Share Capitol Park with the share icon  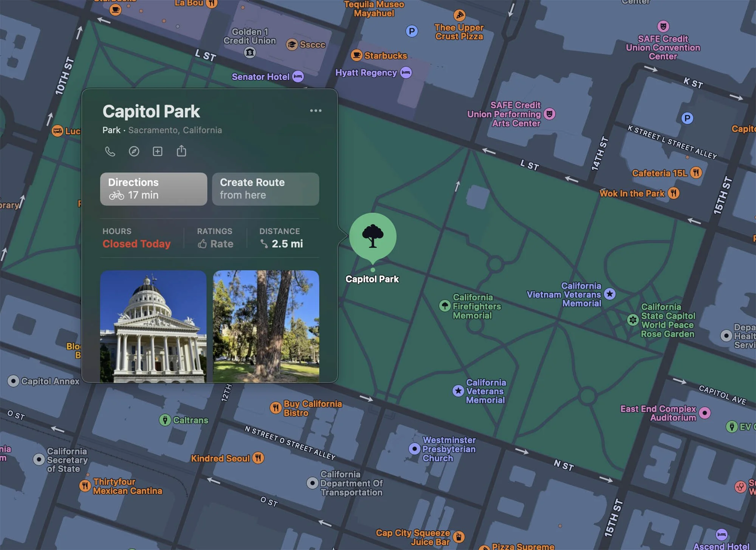[181, 151]
